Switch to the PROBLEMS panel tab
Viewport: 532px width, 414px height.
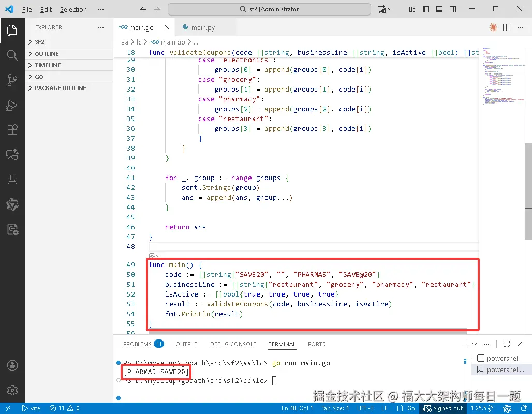(x=143, y=344)
